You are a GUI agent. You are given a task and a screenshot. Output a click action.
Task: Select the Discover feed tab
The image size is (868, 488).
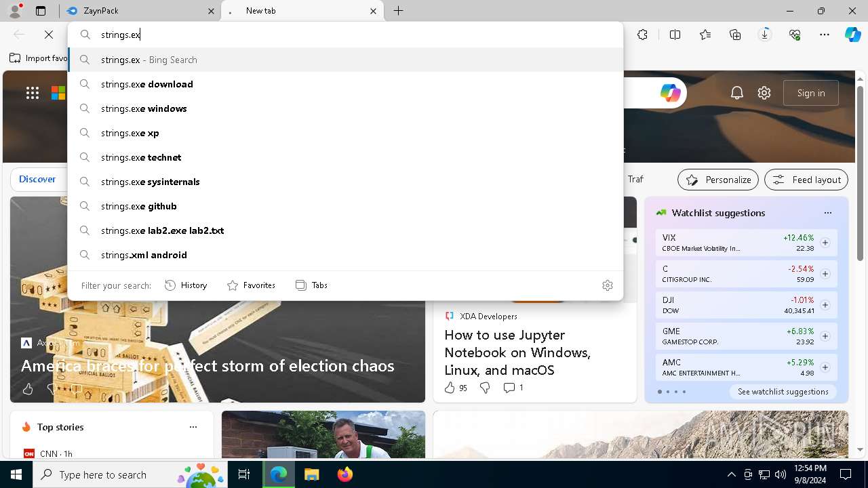[x=37, y=179]
